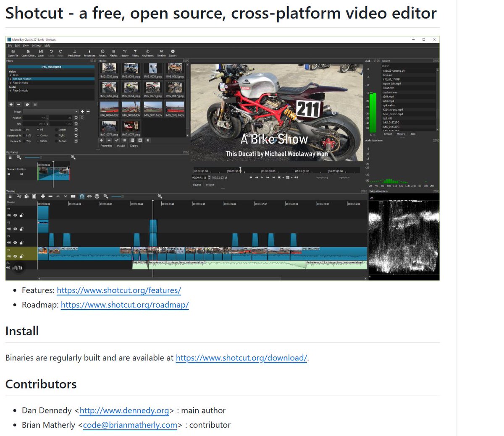Adjust the timeline zoom slider
Image resolution: width=504 pixels, height=436 pixels.
(x=123, y=196)
